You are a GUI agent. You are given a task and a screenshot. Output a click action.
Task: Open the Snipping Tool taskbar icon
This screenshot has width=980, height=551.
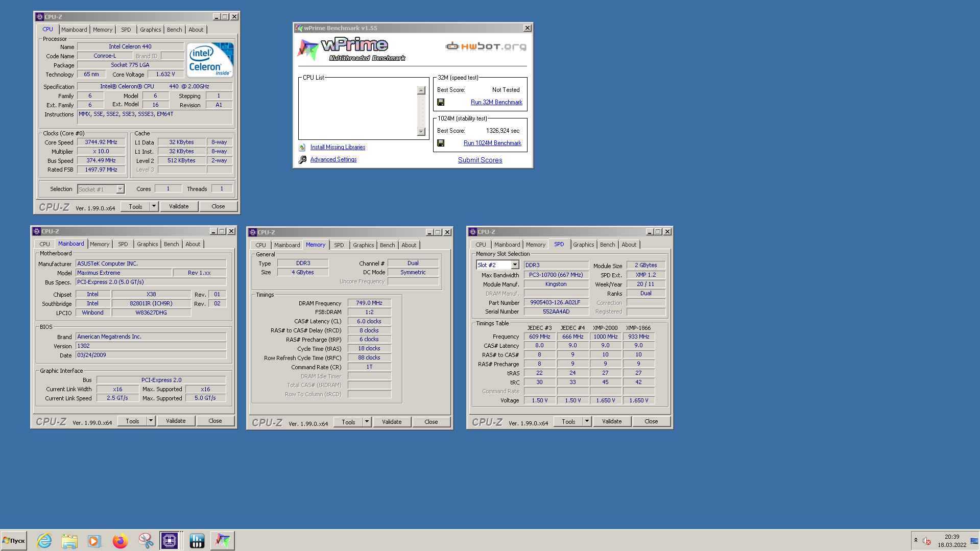[146, 540]
